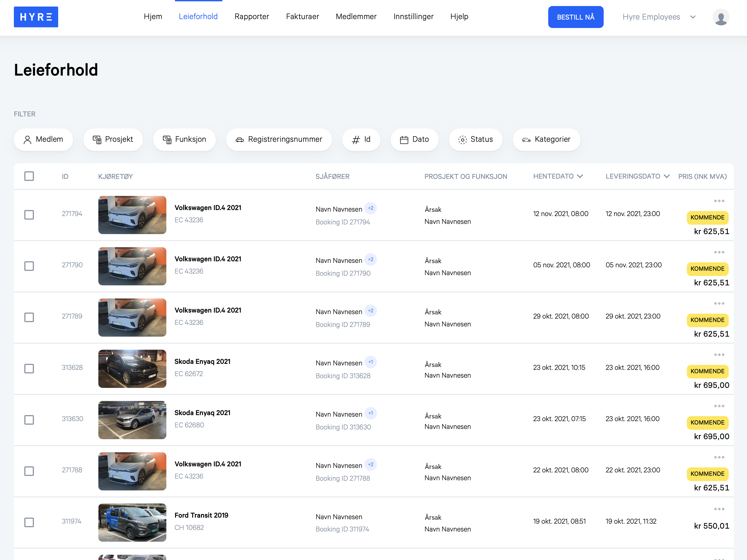The image size is (747, 560).
Task: Click delivery date 19 okt. 2021, 11:32
Action: 631,522
